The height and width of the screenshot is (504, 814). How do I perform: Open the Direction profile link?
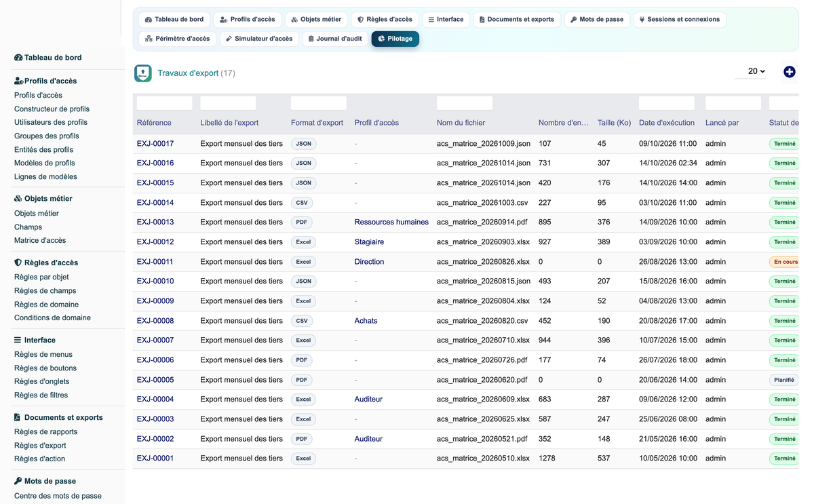(x=369, y=262)
